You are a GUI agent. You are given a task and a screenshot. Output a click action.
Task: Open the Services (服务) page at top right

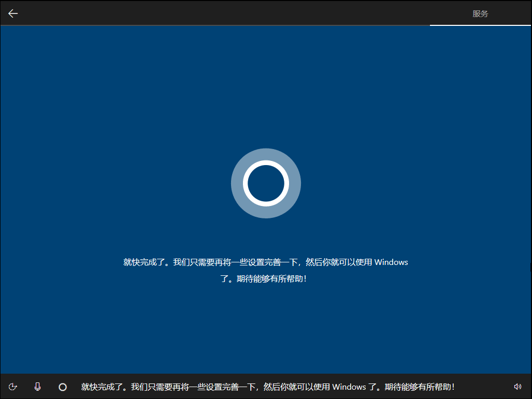coord(481,13)
